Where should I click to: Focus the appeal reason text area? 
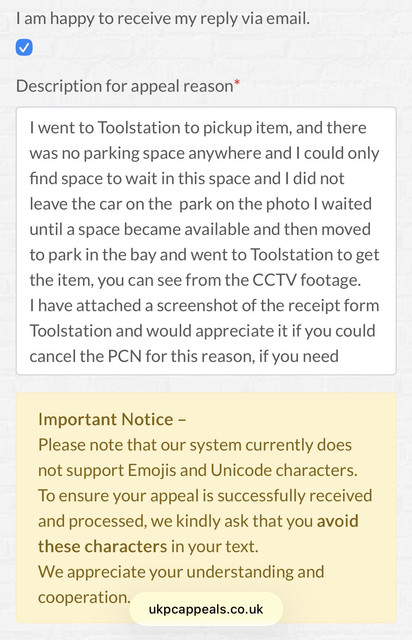click(x=206, y=241)
